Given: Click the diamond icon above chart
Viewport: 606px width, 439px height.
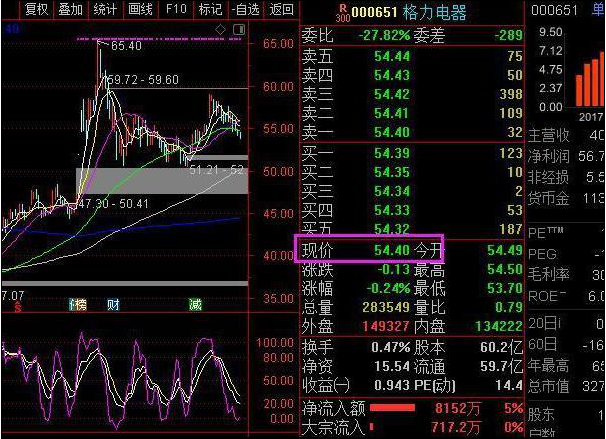Looking at the screenshot, I should tap(220, 29).
